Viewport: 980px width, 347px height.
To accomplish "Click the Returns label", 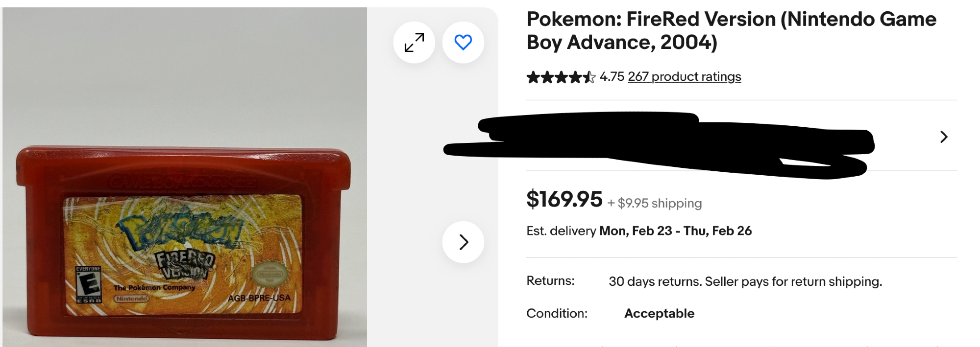I will point(550,281).
